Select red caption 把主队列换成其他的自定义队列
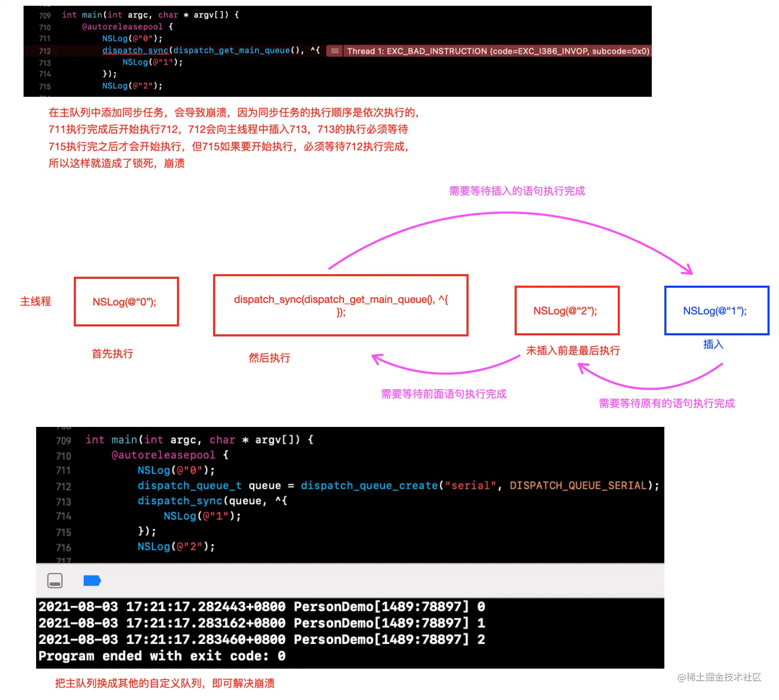 (x=165, y=683)
